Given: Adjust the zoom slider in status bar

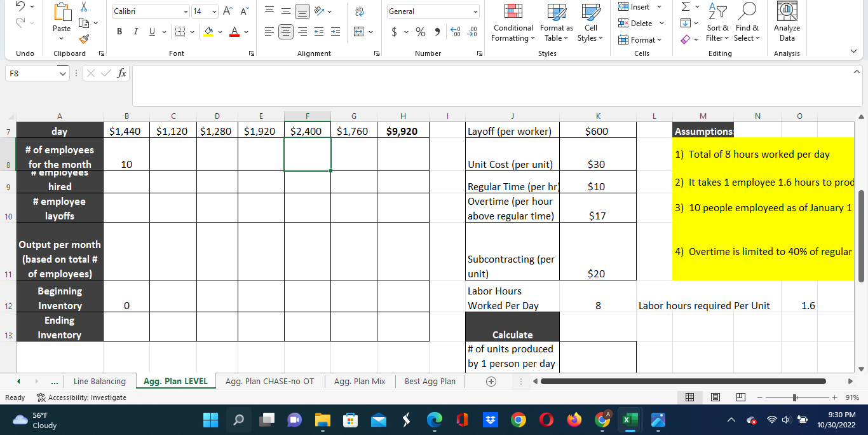Looking at the screenshot, I should 794,397.
